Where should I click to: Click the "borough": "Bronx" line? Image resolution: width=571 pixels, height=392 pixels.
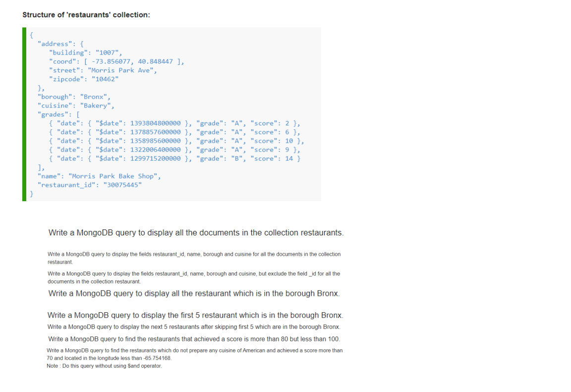point(74,97)
